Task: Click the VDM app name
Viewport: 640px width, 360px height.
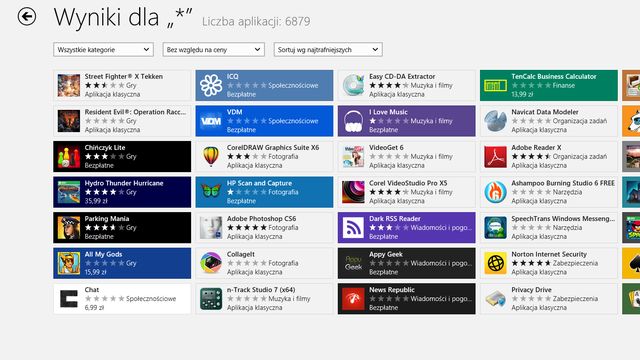Action: [235, 112]
